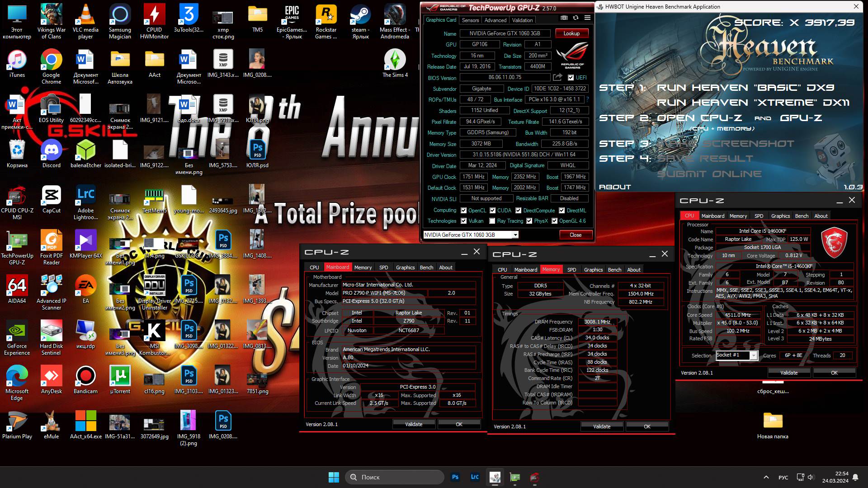868x488 pixels.
Task: Toggle the CUDA checkbox
Action: [492, 211]
